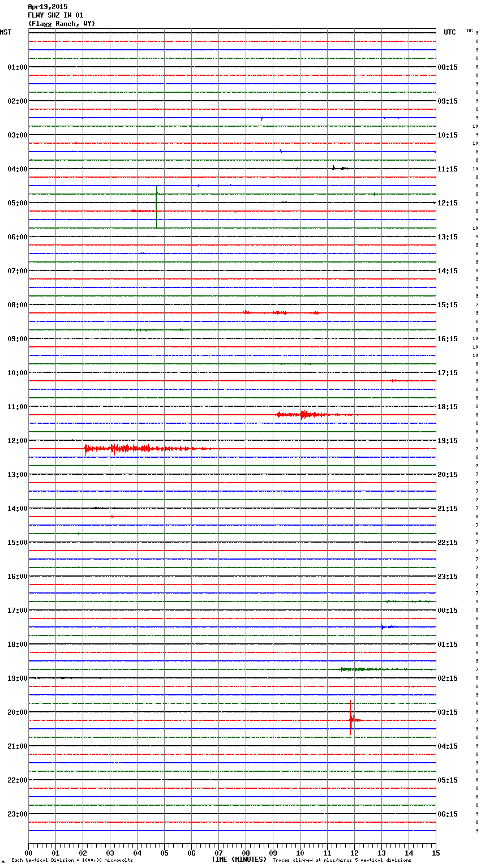
Task: Click the 'UTC' time zone label
Action: [450, 32]
